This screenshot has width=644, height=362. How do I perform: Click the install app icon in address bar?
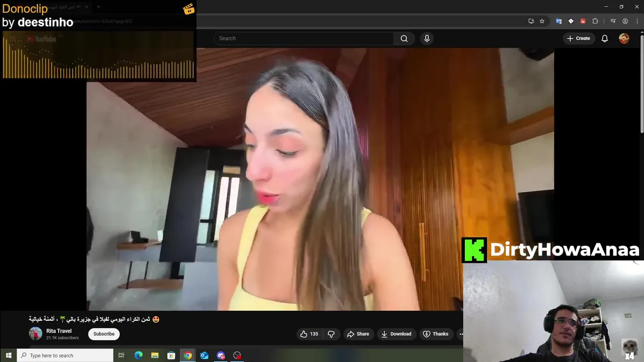point(531,21)
